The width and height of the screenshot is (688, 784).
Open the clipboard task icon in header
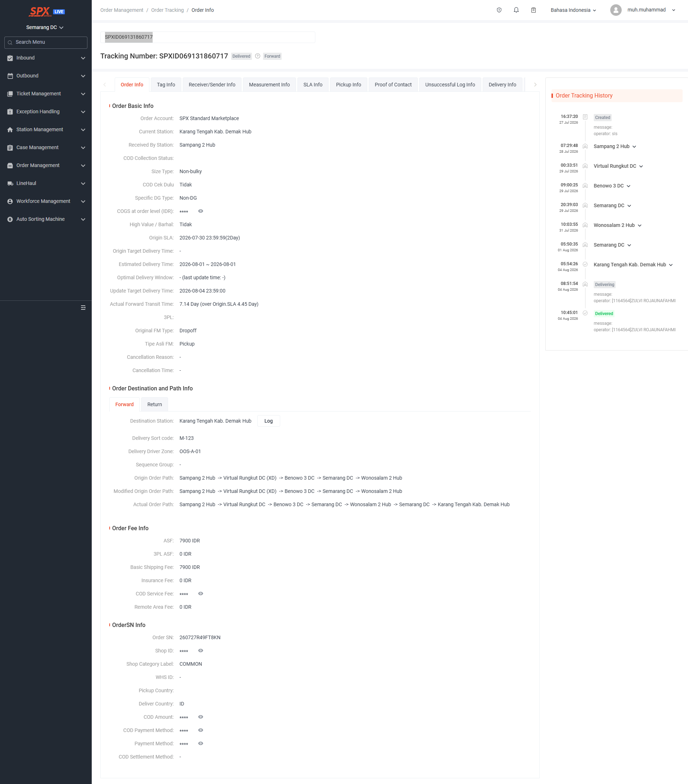pos(534,10)
